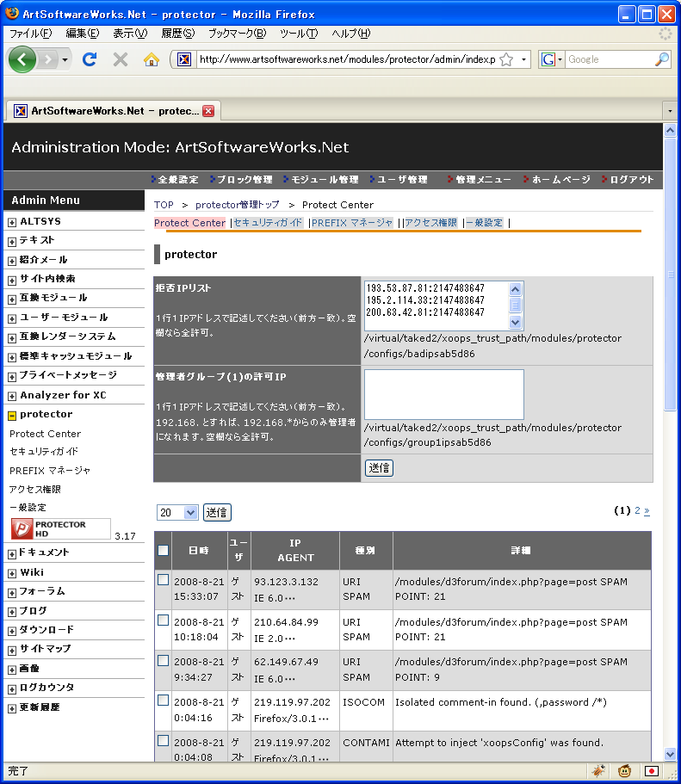Expand the ALTSYS admin menu item
The height and width of the screenshot is (784, 681).
[x=12, y=222]
